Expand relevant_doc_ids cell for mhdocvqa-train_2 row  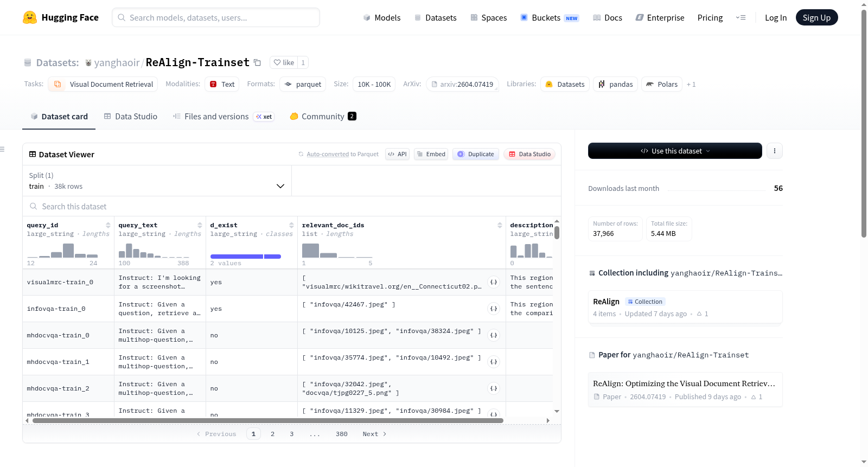494,388
